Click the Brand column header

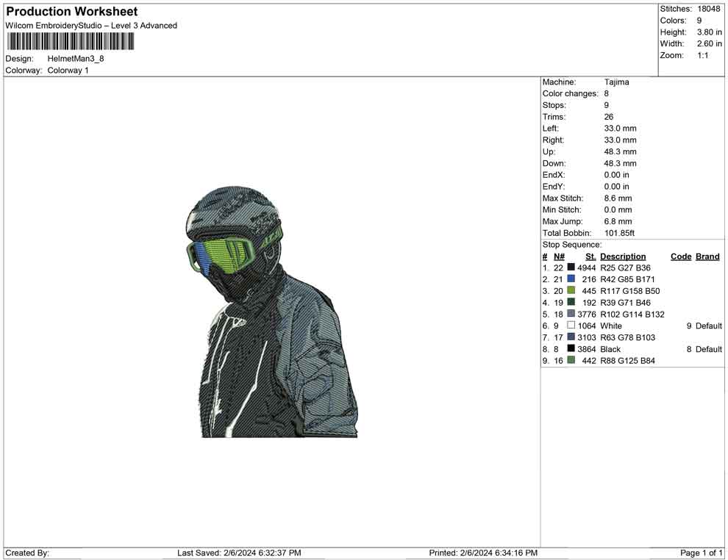pos(707,256)
